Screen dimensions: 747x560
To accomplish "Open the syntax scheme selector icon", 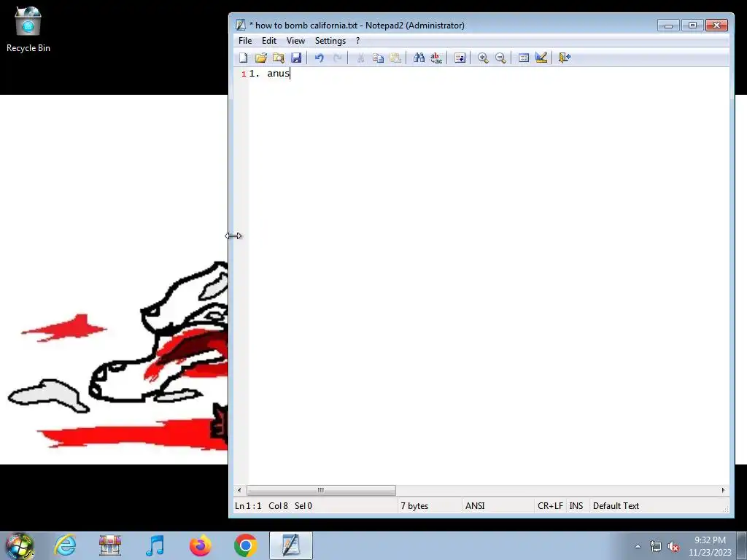I will click(x=524, y=58).
